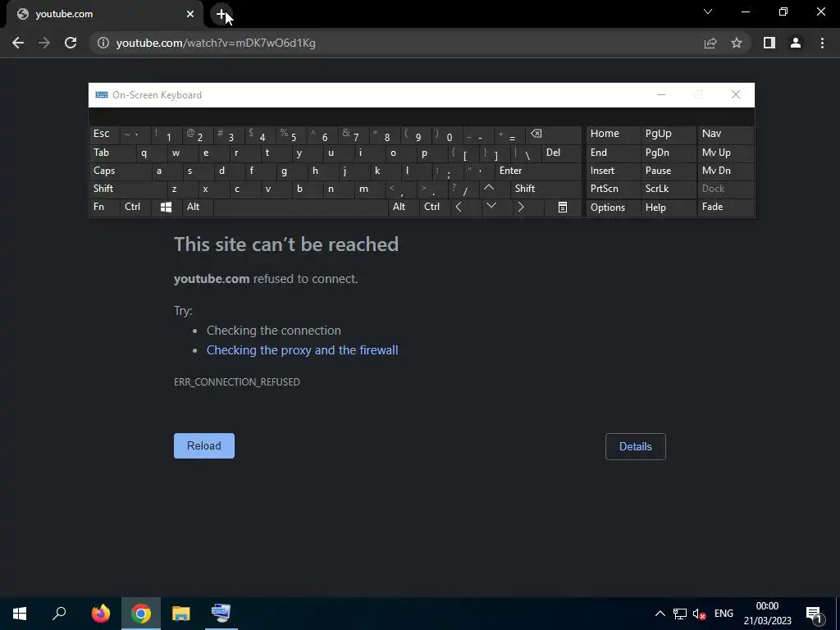The image size is (840, 630).
Task: Toggle Fn key on On-Screen Keyboard
Action: tap(104, 208)
